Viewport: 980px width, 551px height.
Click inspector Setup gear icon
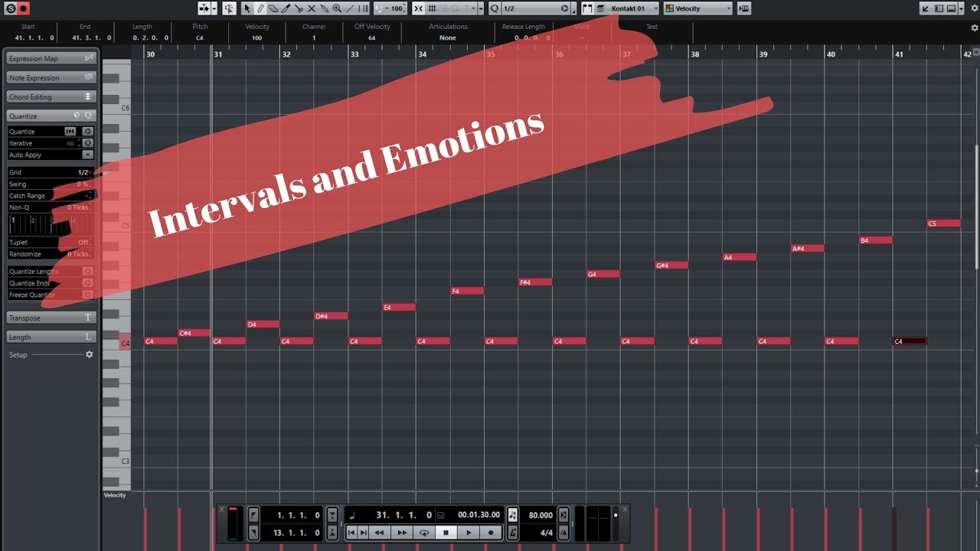click(89, 354)
